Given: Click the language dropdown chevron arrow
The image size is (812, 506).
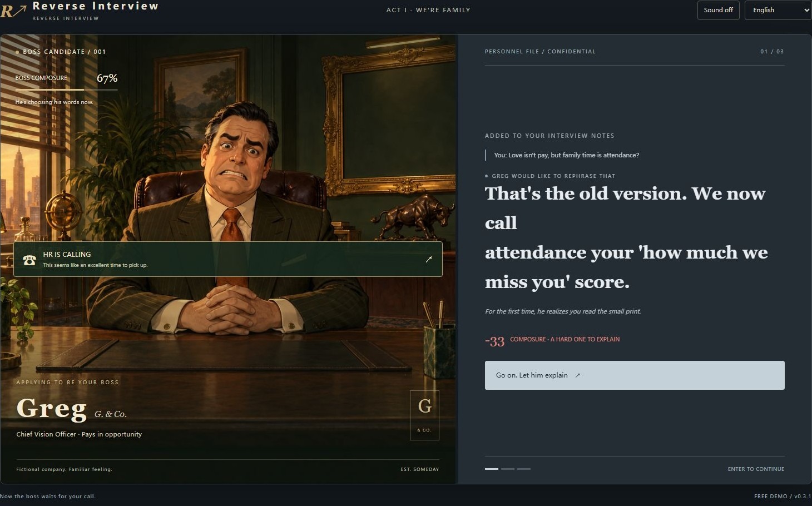Looking at the screenshot, I should pyautogui.click(x=806, y=10).
